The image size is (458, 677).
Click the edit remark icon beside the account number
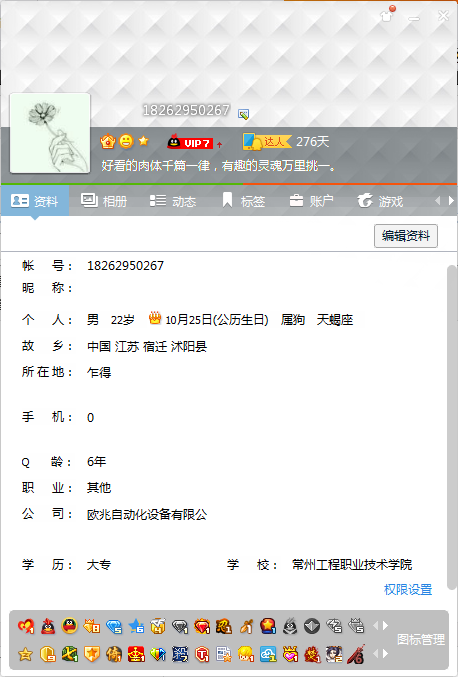[x=243, y=114]
